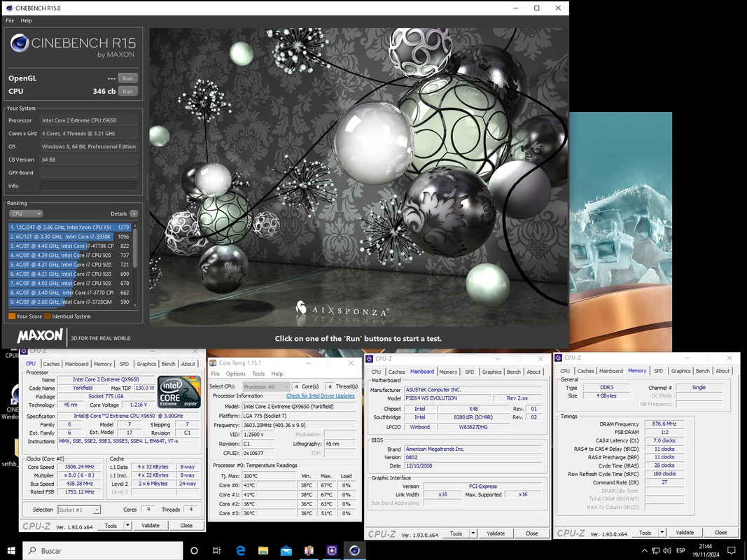
Task: Open Cortana circle icon on taskbar
Action: tap(194, 550)
